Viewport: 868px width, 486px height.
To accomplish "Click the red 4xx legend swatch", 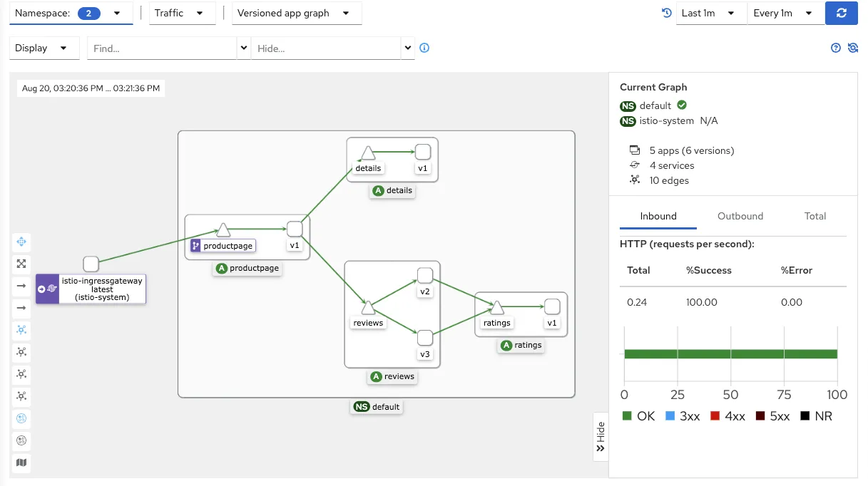I will coord(715,416).
